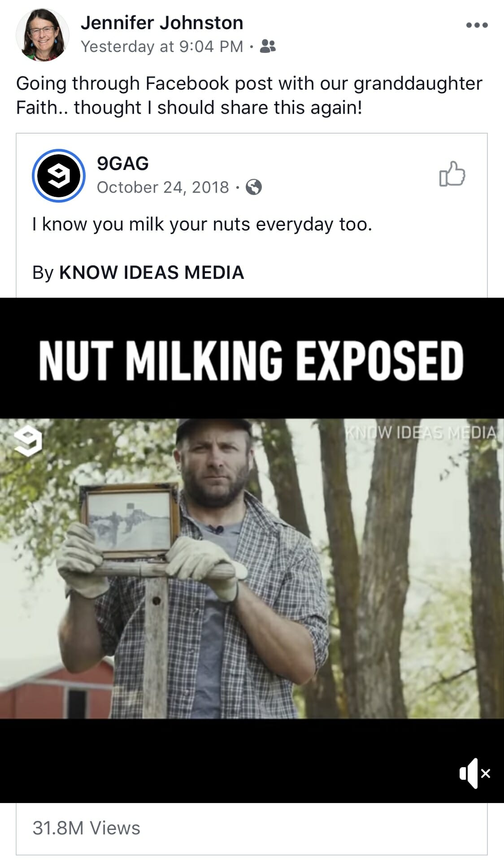
Task: Open the 9GAG page name link
Action: point(123,164)
